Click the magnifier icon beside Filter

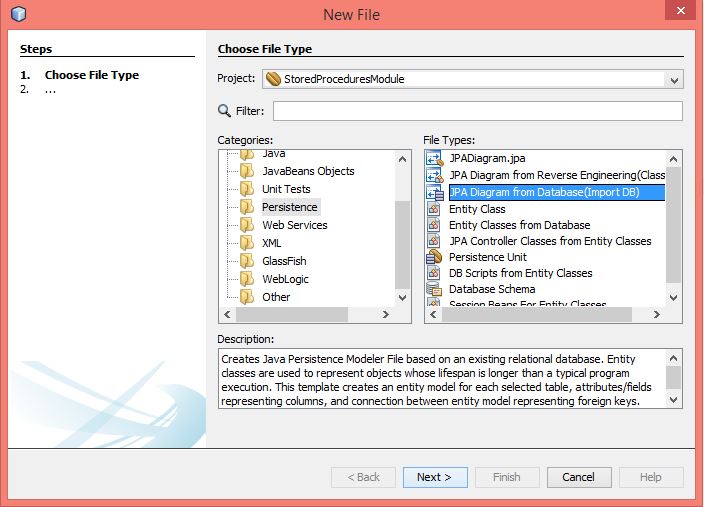point(225,111)
